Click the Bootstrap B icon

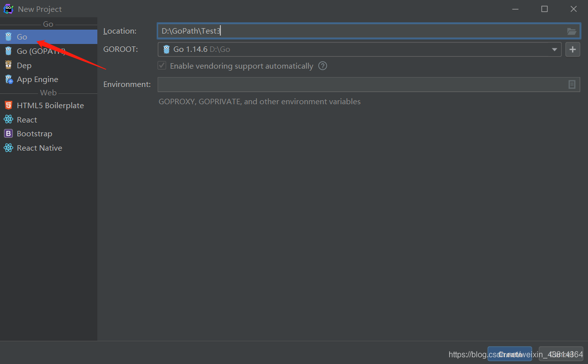click(8, 133)
